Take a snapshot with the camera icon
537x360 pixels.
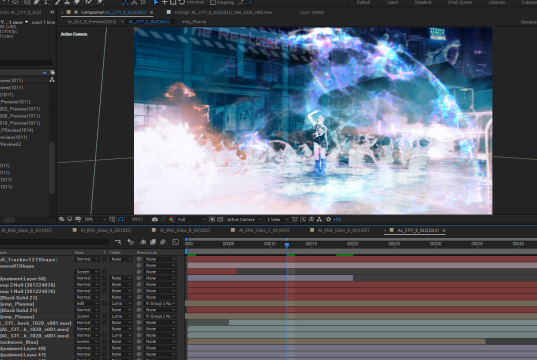tap(155, 219)
